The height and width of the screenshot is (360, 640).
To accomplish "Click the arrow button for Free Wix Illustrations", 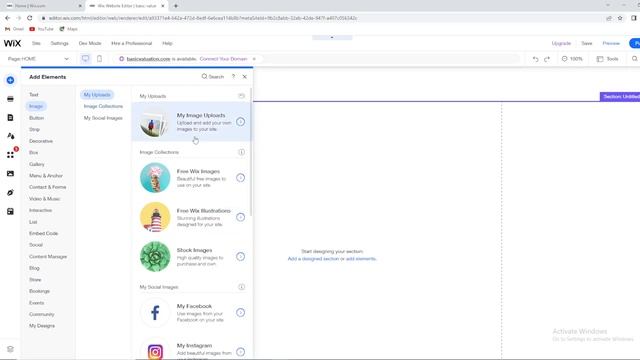I will (x=240, y=217).
